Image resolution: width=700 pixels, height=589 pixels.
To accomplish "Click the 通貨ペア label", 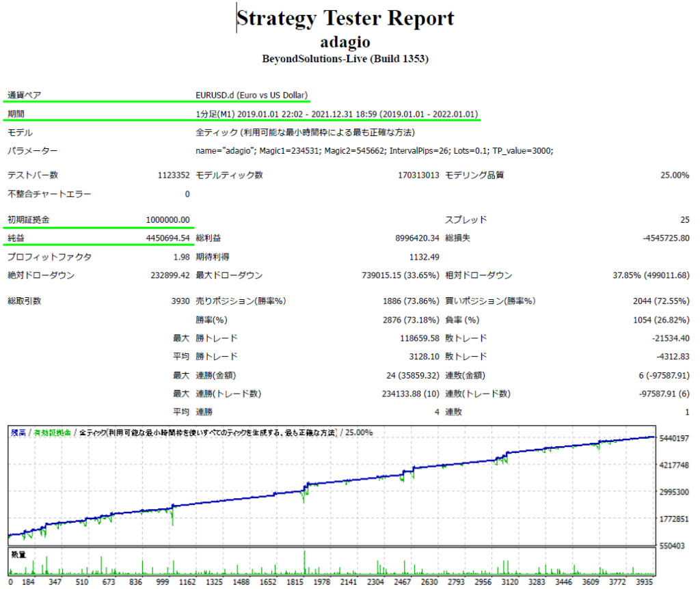I will [x=25, y=95].
